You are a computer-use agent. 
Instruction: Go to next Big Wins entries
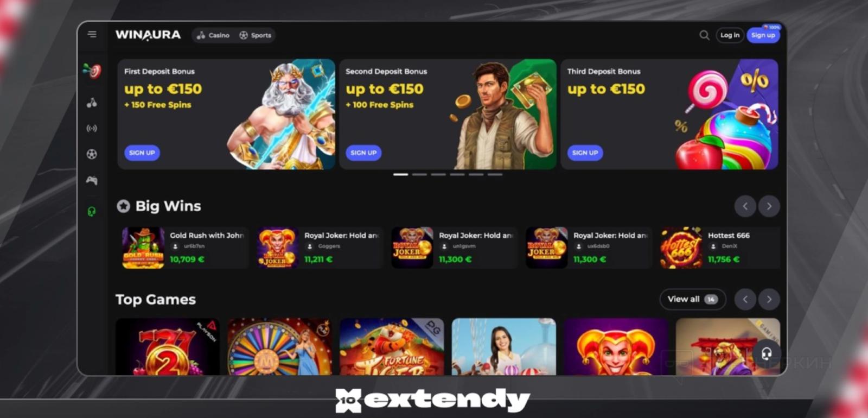[769, 206]
